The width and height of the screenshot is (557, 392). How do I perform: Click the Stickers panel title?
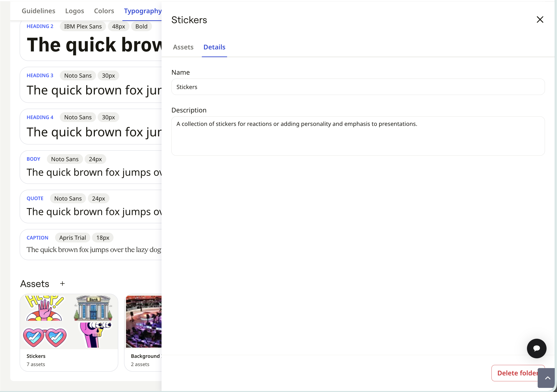click(189, 20)
